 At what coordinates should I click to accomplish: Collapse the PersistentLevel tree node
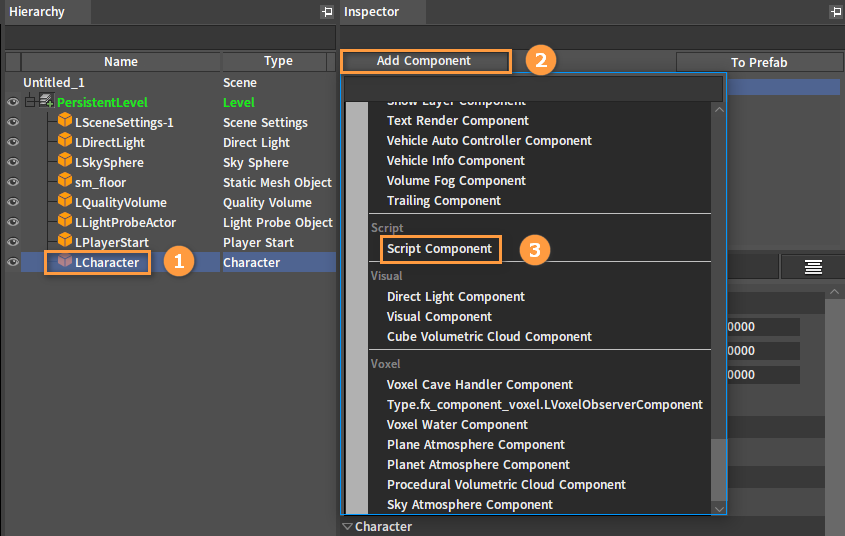(x=30, y=102)
